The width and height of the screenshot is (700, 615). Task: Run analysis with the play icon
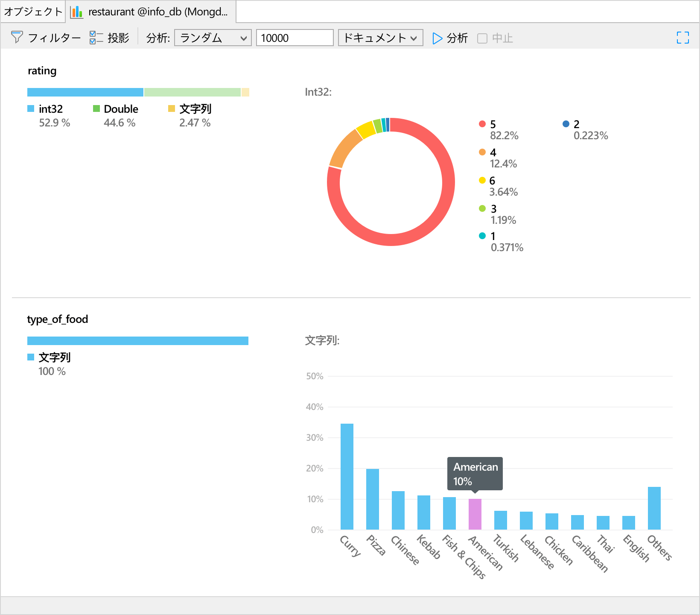click(437, 38)
